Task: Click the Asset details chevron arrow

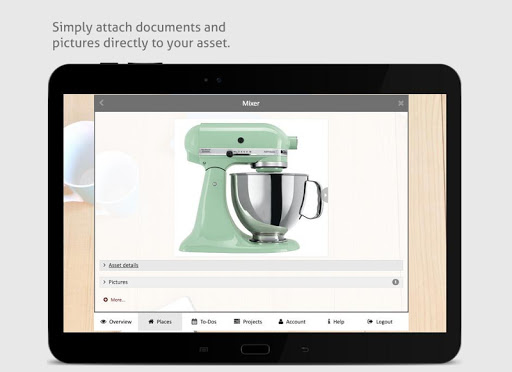Action: 104,265
